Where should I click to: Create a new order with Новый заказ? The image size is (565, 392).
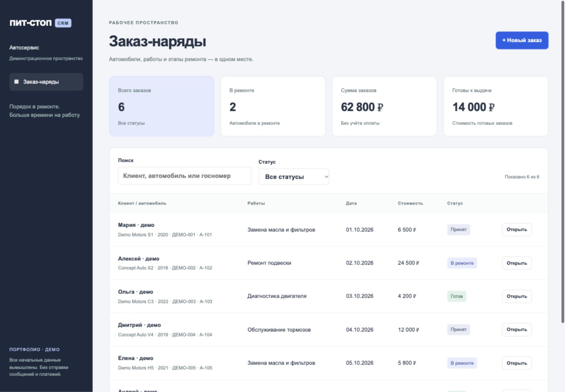point(522,40)
